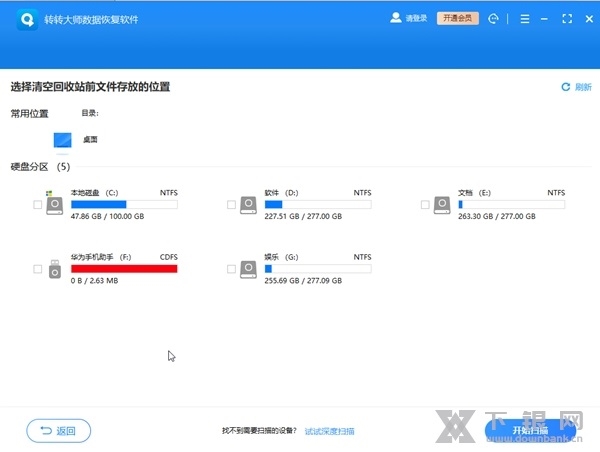Screen dimensions: 600x452
Task: Check the 文档 (E:) checkbox
Action: pos(425,205)
